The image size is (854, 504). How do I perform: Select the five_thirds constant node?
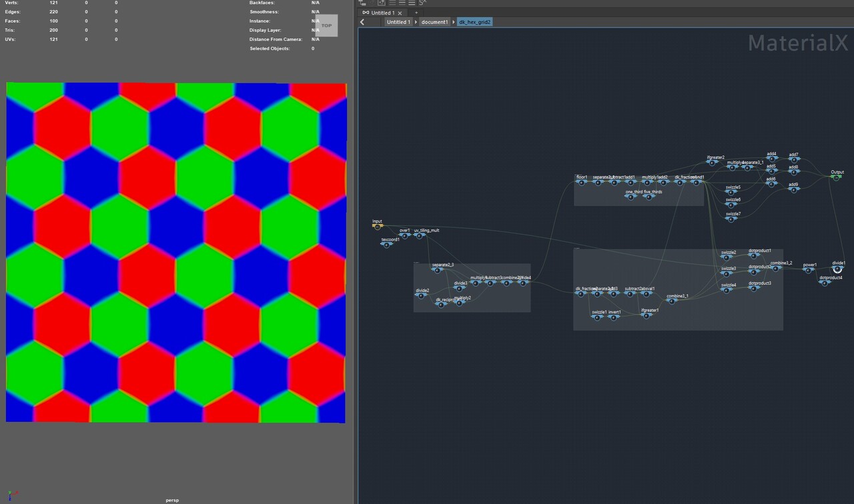650,197
